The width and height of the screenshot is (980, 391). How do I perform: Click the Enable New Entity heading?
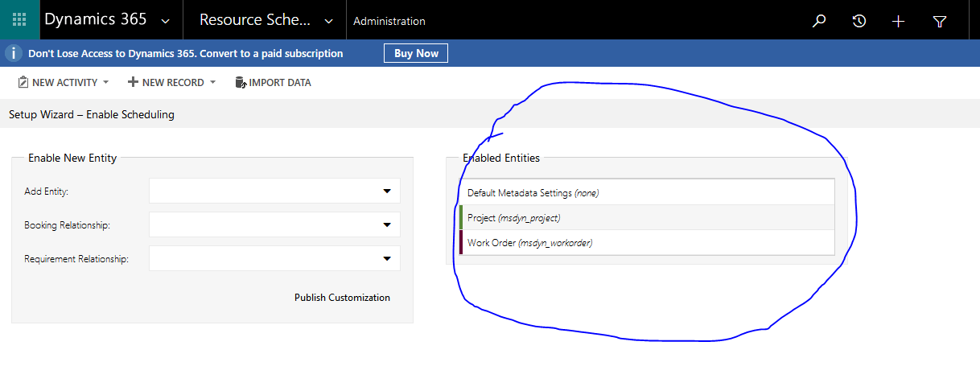click(x=72, y=158)
